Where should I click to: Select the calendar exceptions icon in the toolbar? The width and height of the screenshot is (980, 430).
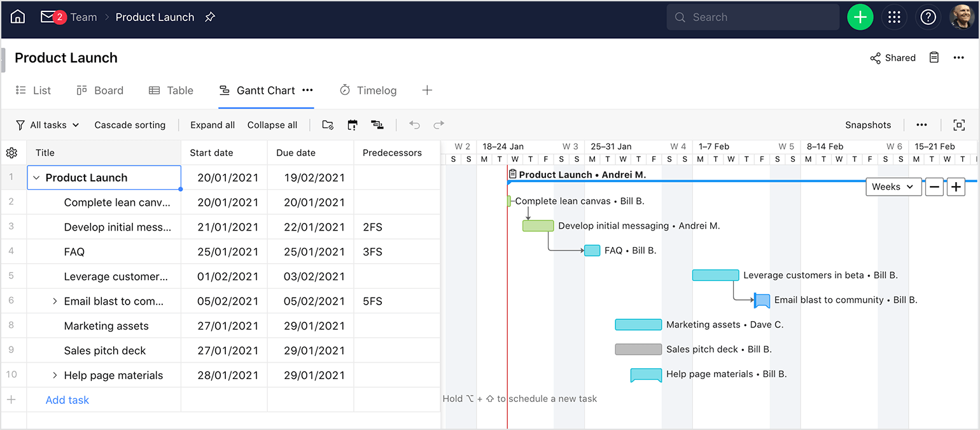[x=353, y=125]
